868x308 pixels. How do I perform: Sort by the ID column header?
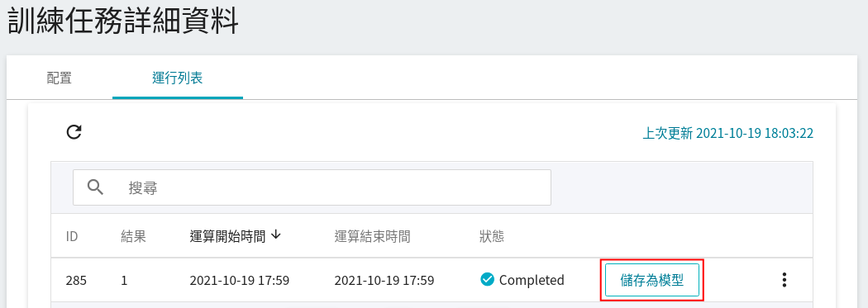tap(71, 237)
